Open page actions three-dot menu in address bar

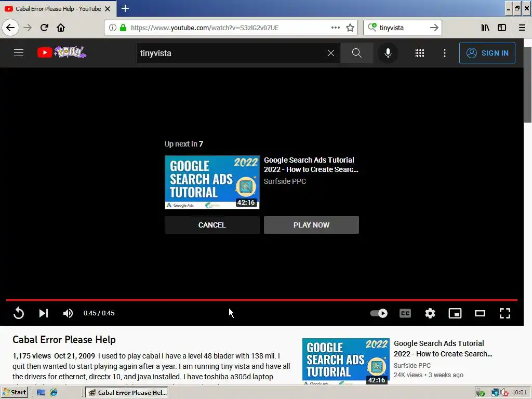[x=335, y=28]
